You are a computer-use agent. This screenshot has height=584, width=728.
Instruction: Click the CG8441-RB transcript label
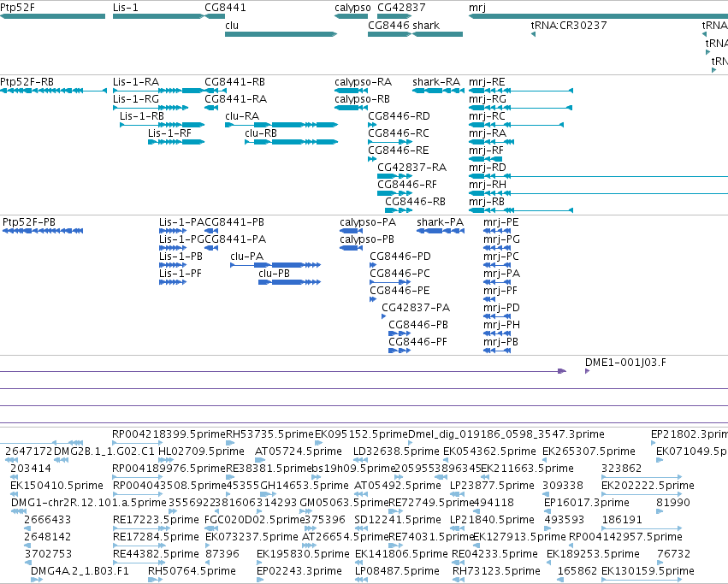[234, 82]
